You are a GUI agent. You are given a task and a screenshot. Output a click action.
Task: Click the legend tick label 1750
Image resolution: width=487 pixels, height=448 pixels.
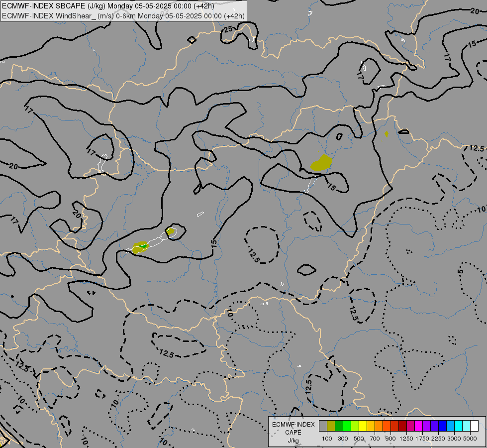click(x=422, y=439)
